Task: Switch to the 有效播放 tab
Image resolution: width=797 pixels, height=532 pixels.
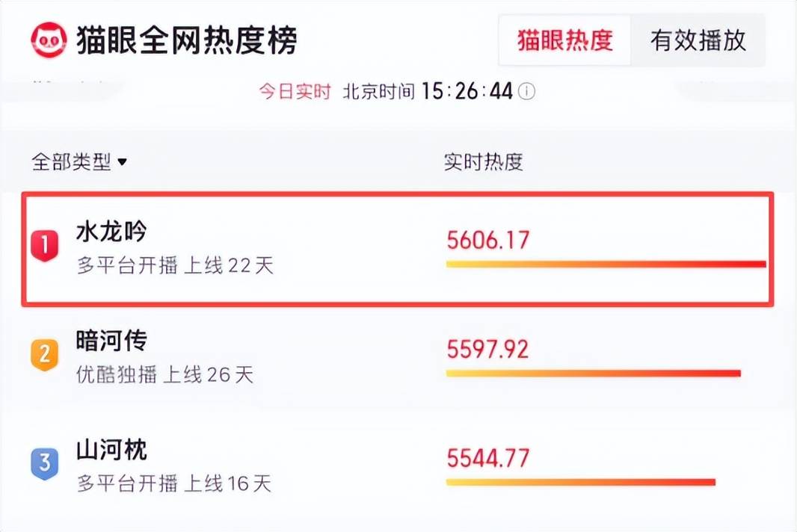Action: [698, 40]
